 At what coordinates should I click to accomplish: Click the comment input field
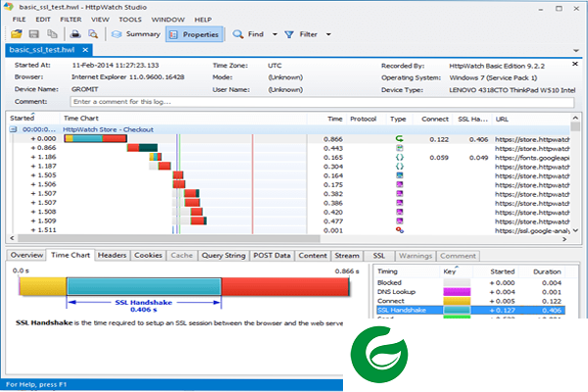click(321, 102)
